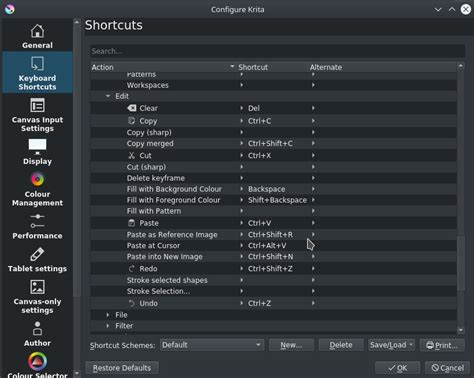This screenshot has width=474, height=378.
Task: Select the Paste at Cursor row
Action: click(x=274, y=246)
